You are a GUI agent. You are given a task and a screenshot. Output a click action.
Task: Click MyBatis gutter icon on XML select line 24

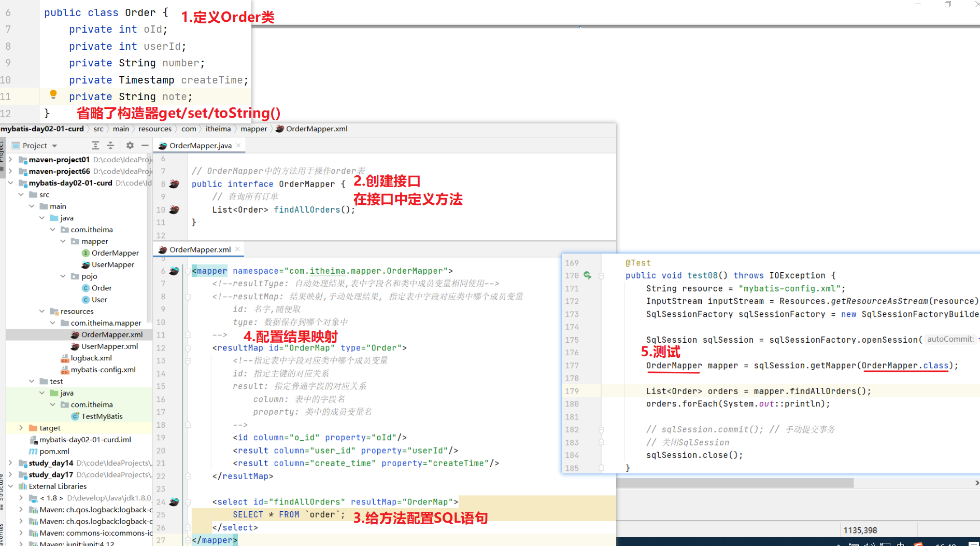pyautogui.click(x=174, y=502)
